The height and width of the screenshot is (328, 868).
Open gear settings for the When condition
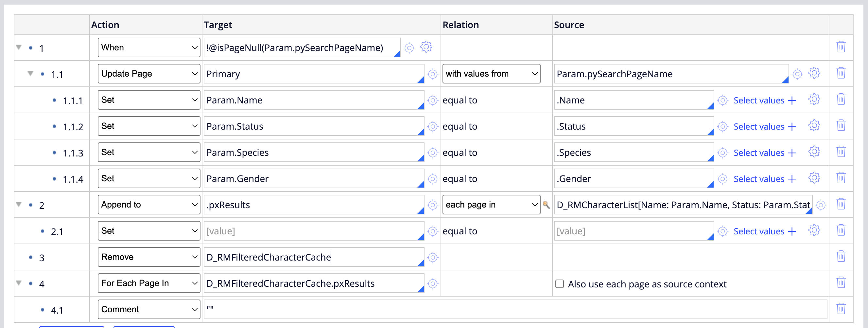pyautogui.click(x=426, y=47)
